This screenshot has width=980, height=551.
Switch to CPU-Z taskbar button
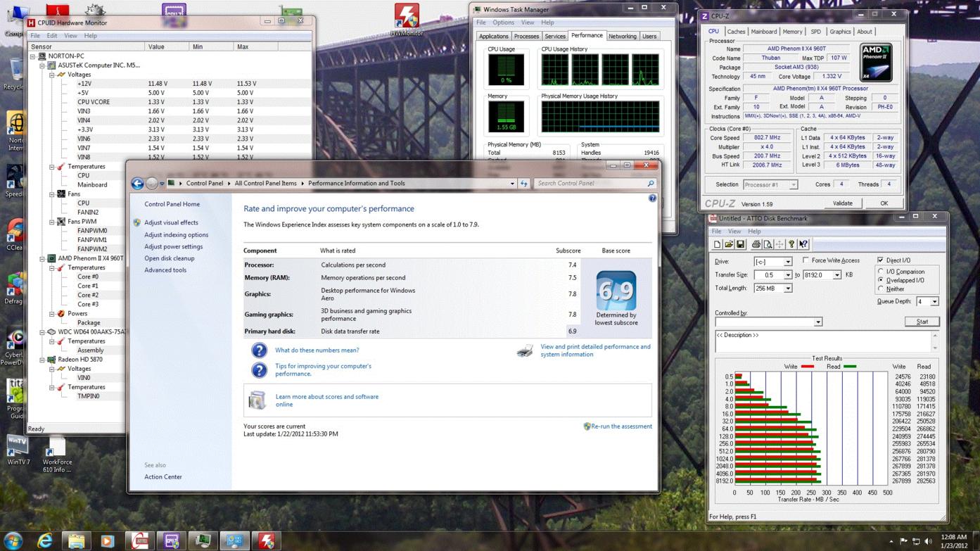point(171,540)
